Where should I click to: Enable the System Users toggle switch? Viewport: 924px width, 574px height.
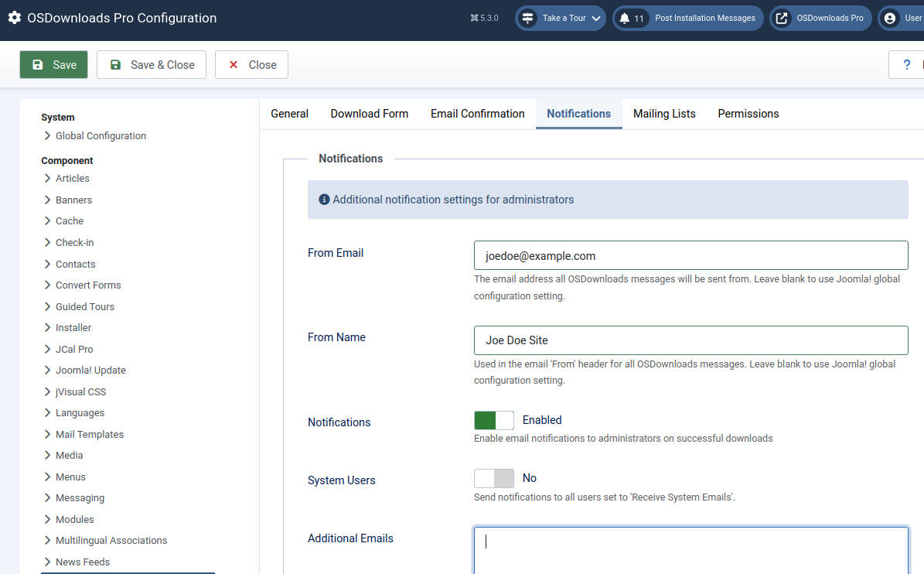[x=494, y=479]
